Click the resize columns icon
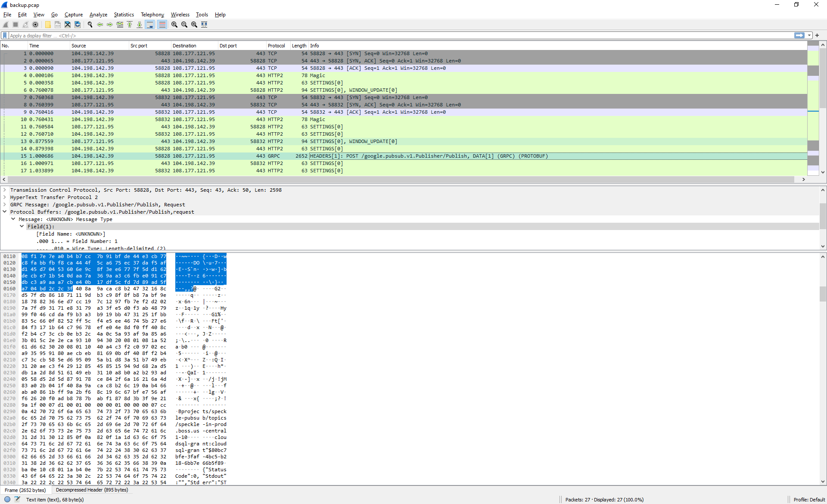Image resolution: width=827 pixels, height=504 pixels. click(204, 25)
